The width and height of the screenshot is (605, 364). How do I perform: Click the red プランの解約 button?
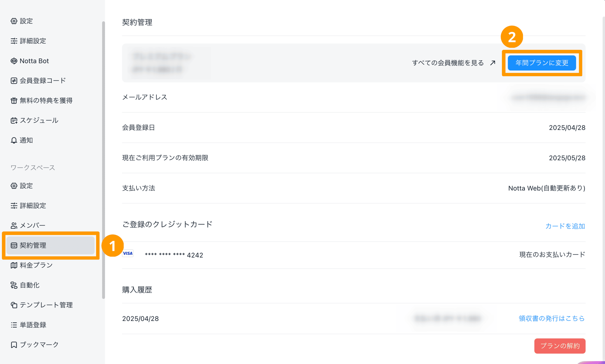pyautogui.click(x=560, y=346)
